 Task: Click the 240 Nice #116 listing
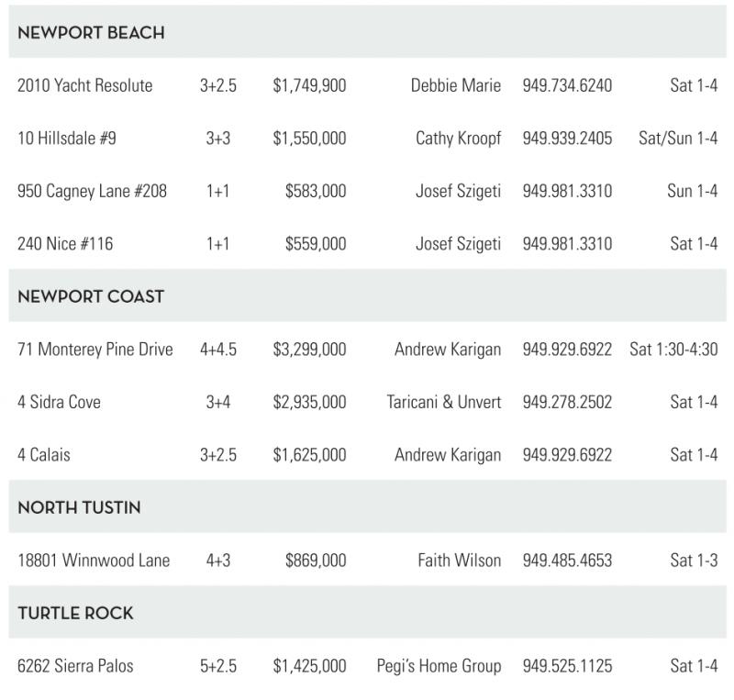coord(65,244)
